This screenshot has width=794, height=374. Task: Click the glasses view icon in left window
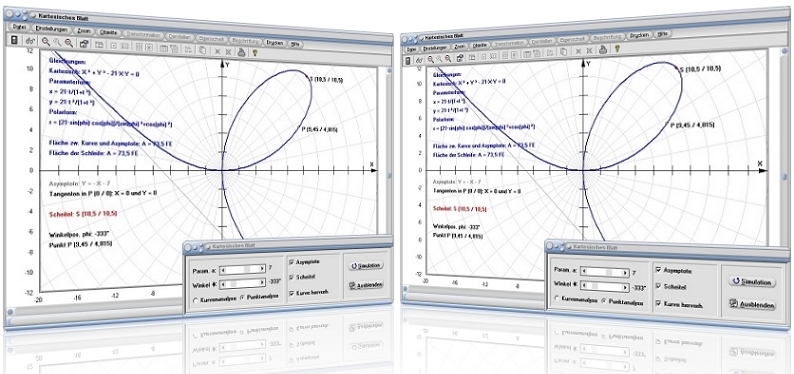(x=30, y=41)
